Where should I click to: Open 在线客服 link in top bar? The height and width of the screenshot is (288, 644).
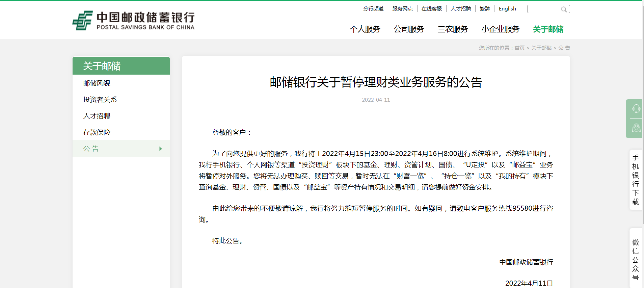pos(431,9)
